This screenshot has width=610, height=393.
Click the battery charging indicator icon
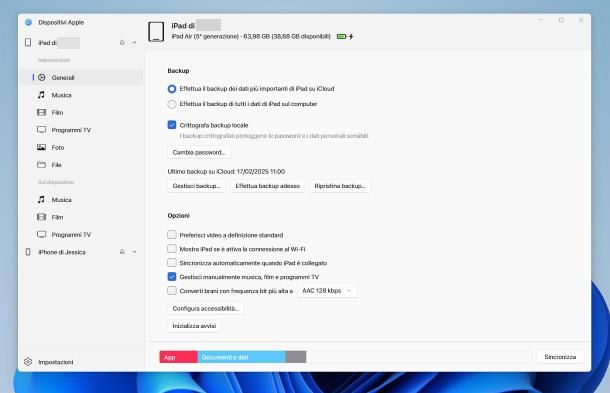pos(345,36)
